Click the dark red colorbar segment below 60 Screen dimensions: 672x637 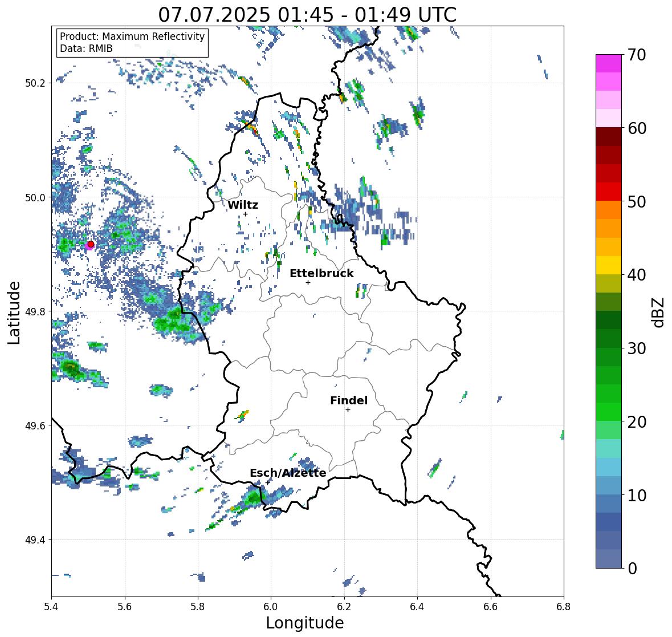click(609, 137)
